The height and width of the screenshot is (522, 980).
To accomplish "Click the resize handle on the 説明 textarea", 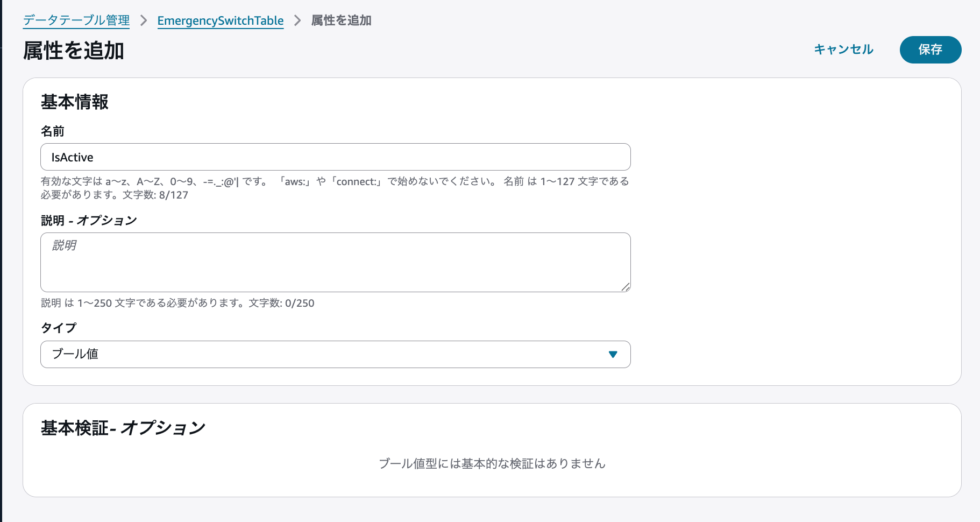I will pyautogui.click(x=627, y=287).
